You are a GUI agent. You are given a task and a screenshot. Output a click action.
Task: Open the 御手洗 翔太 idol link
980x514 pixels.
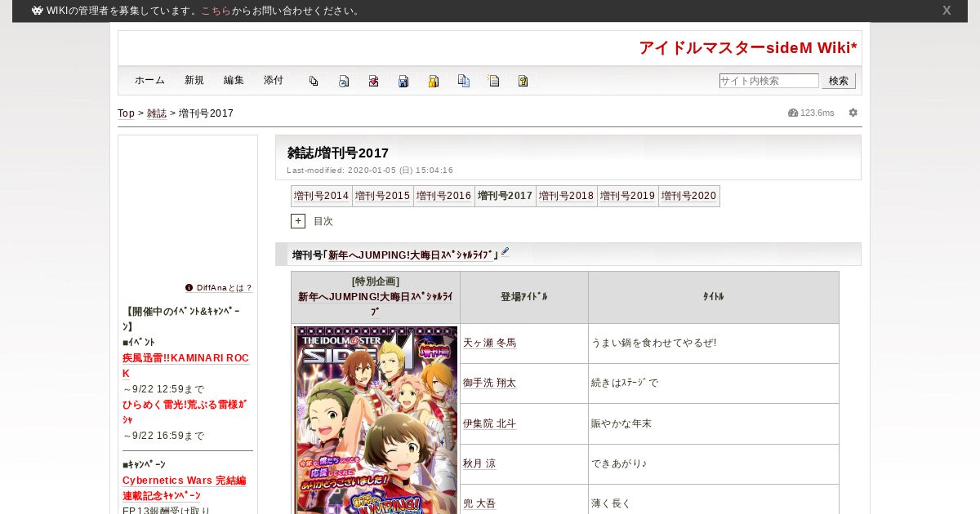(489, 383)
